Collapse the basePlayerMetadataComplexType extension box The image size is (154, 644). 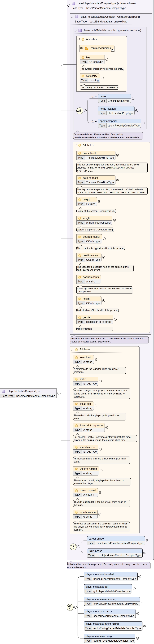[x=69, y=5]
